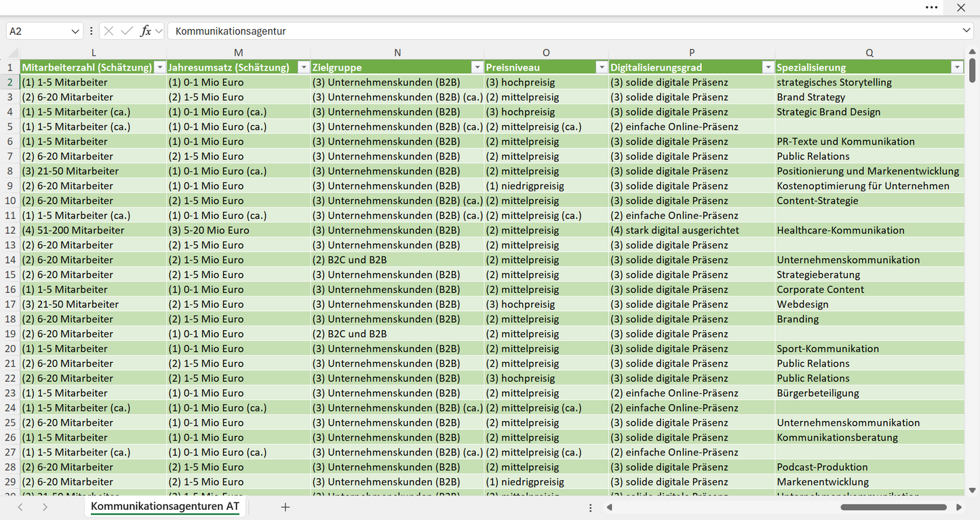Select row 2 header
The height and width of the screenshot is (520, 980).
pos(10,82)
